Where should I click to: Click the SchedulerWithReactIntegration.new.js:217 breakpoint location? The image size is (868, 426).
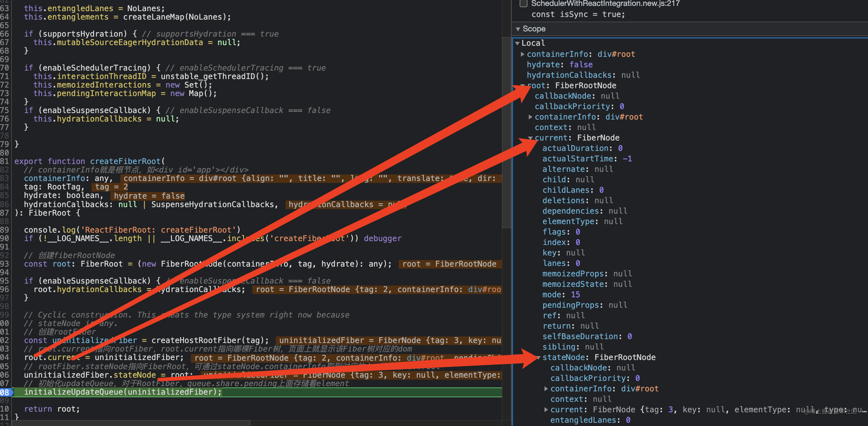pyautogui.click(x=605, y=4)
